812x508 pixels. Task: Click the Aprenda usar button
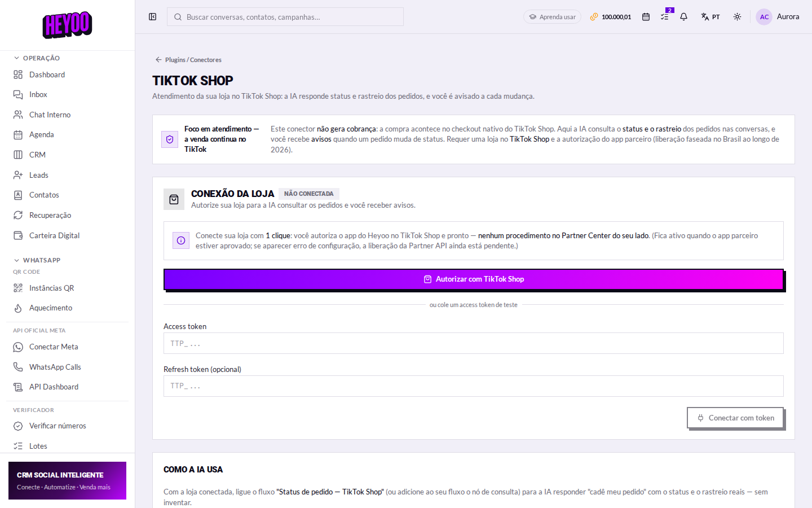click(x=552, y=17)
